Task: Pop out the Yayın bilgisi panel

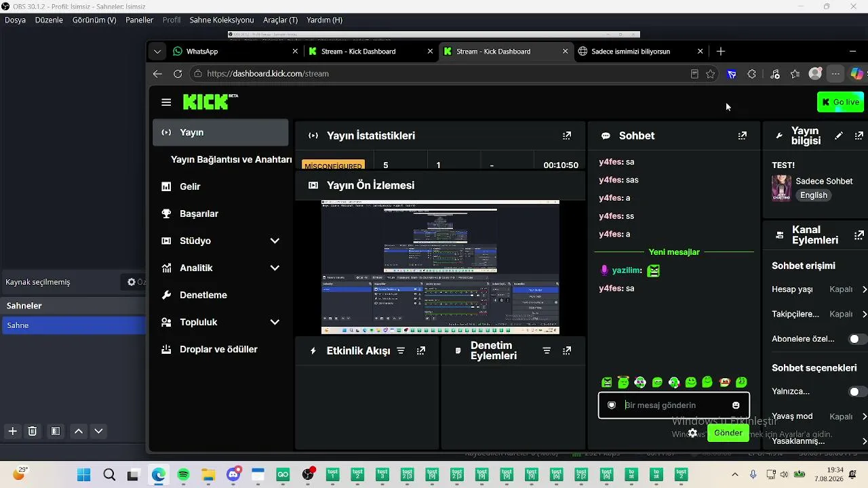Action: click(x=859, y=136)
